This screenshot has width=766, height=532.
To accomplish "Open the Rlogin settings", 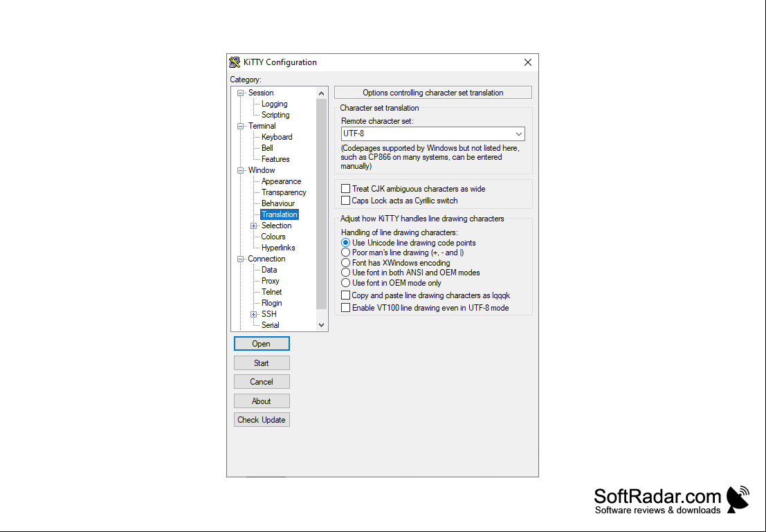I will (272, 303).
